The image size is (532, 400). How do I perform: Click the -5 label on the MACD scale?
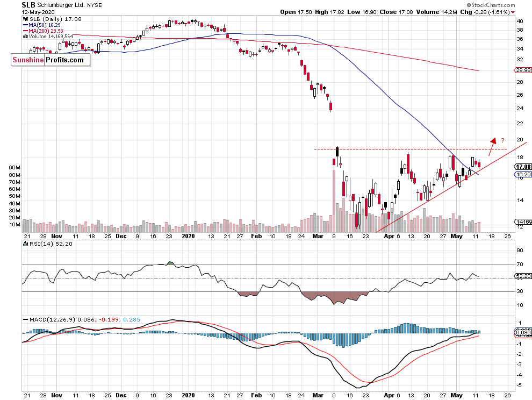pyautogui.click(x=519, y=385)
